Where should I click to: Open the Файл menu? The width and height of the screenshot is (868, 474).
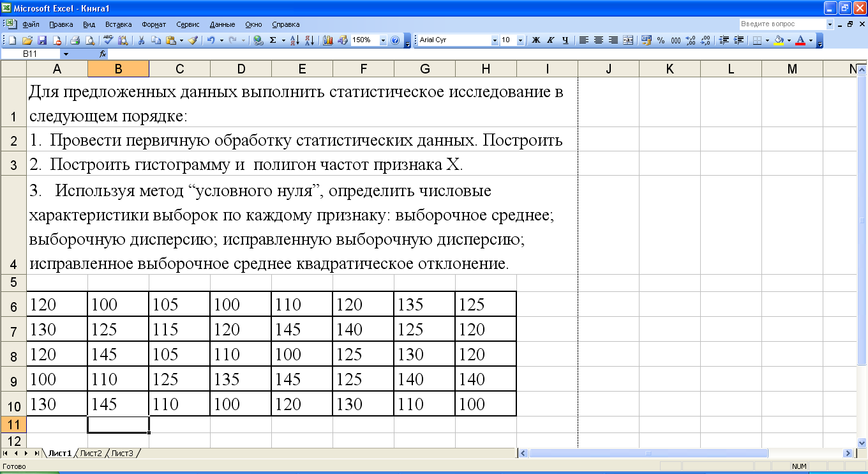[x=31, y=24]
